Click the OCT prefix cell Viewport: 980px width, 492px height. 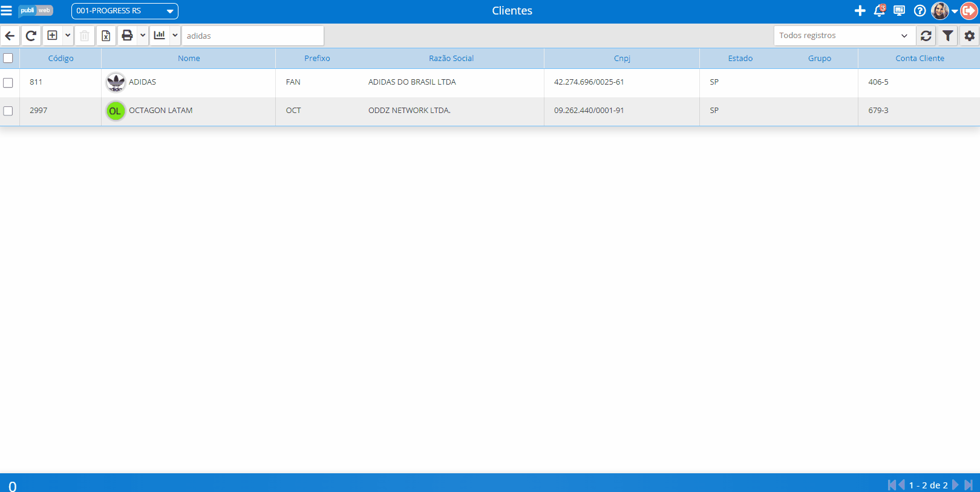293,111
